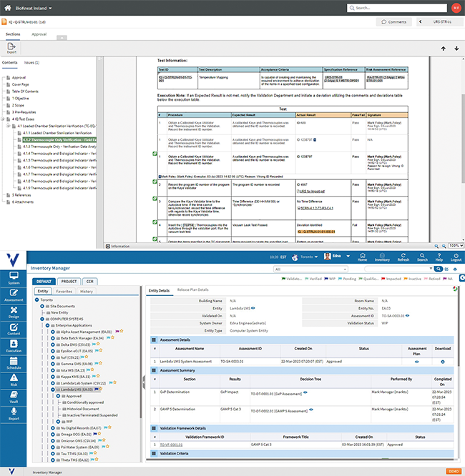Open the highlighted IQ-Q-STRLN deviation link
Screen dimensions: 465x476
(x=316, y=232)
